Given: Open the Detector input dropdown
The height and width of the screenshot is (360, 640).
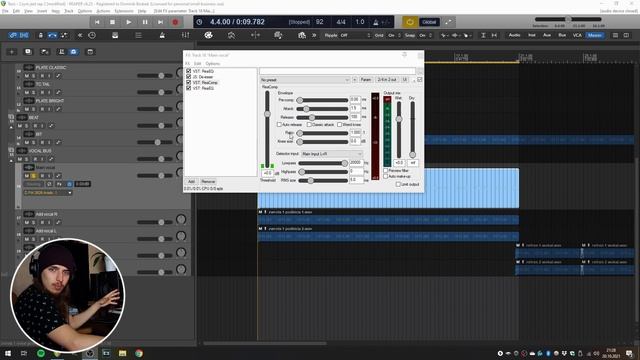Looking at the screenshot, I should 332,154.
